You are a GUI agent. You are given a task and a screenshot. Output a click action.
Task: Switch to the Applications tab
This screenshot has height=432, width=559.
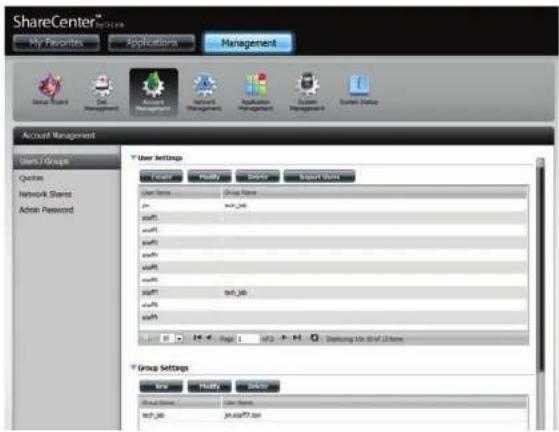[x=152, y=43]
